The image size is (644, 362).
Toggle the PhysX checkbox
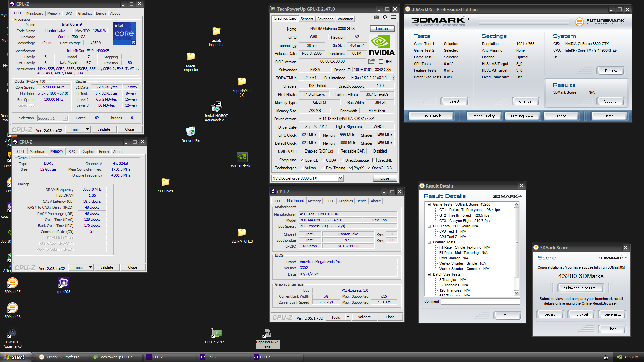(x=350, y=168)
